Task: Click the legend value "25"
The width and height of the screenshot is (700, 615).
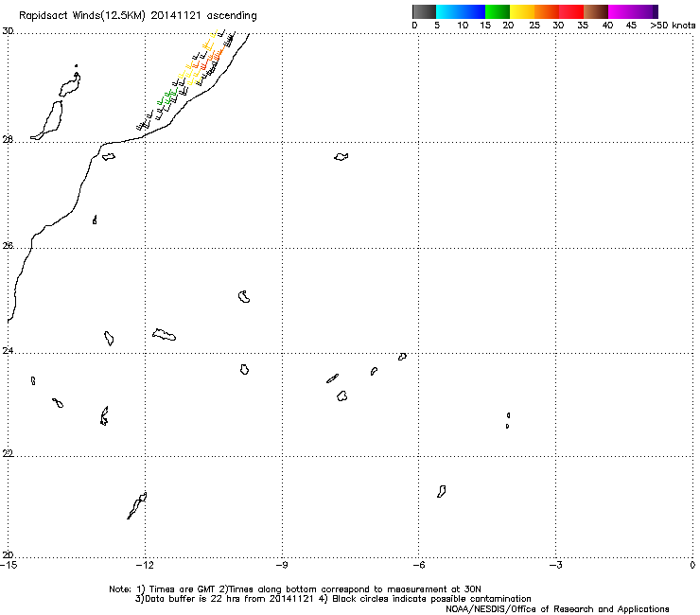Action: pos(534,26)
